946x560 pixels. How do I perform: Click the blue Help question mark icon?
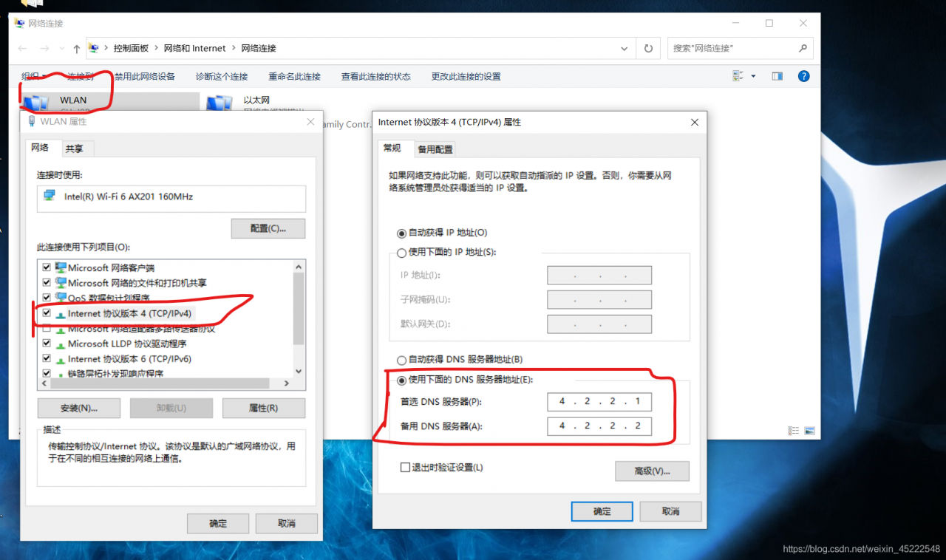point(803,75)
